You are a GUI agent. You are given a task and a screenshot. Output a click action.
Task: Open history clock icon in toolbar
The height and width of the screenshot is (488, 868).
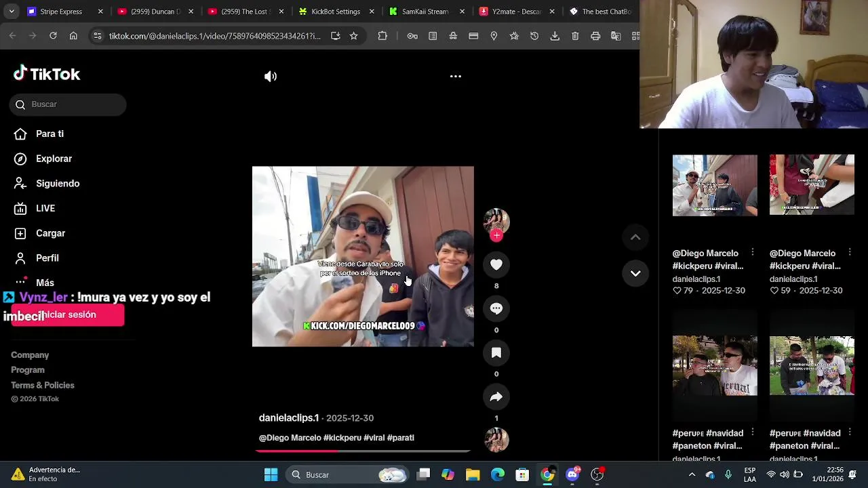[534, 36]
